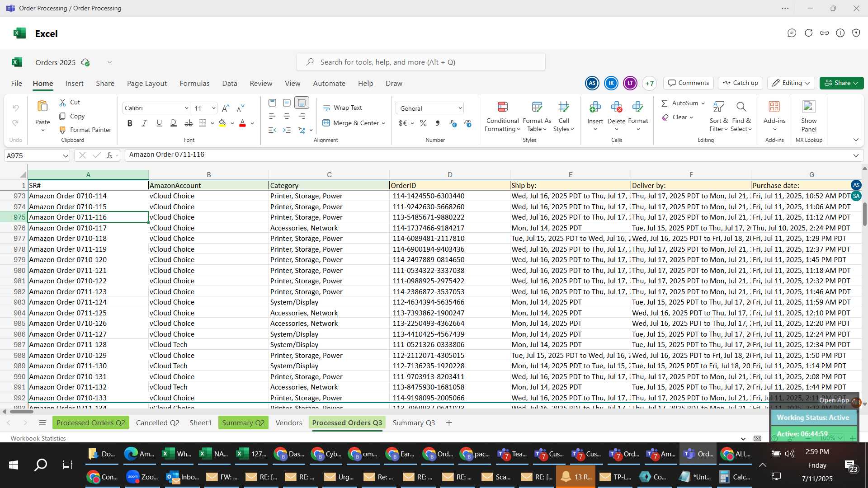Switch to Summary Q3 sheet
This screenshot has width=868, height=488.
pos(414,423)
